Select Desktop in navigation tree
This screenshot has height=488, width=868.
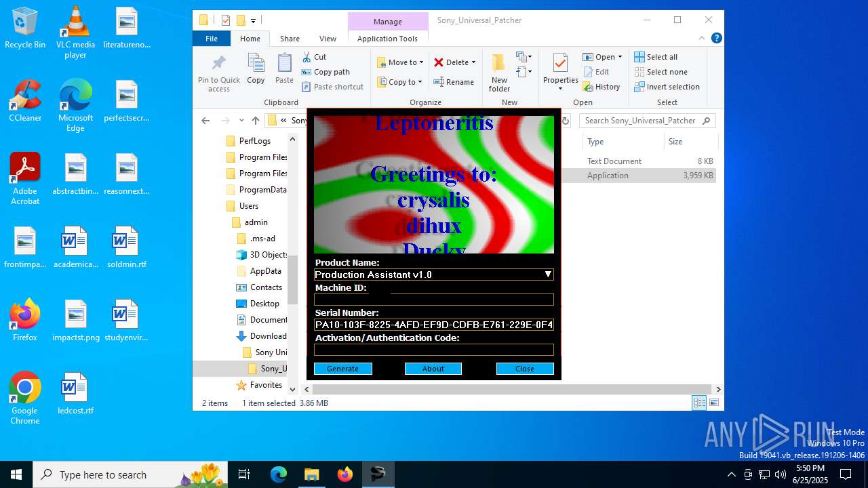258,304
